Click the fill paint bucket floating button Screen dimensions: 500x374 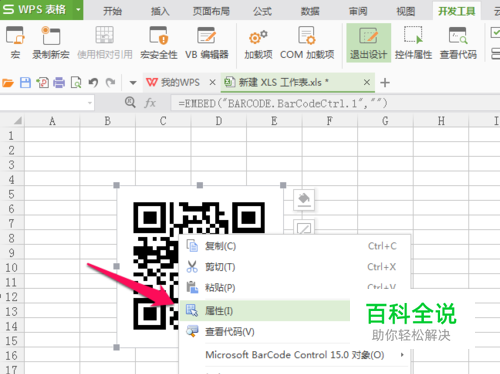click(304, 200)
